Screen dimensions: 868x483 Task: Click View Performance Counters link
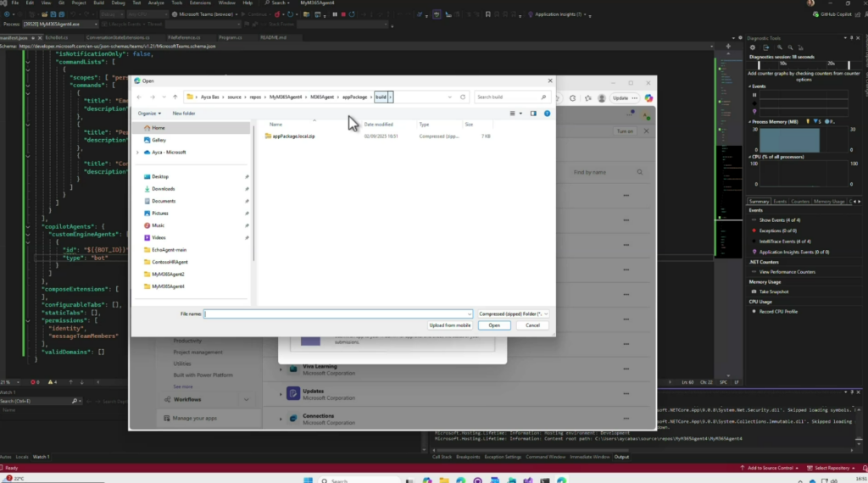point(787,272)
